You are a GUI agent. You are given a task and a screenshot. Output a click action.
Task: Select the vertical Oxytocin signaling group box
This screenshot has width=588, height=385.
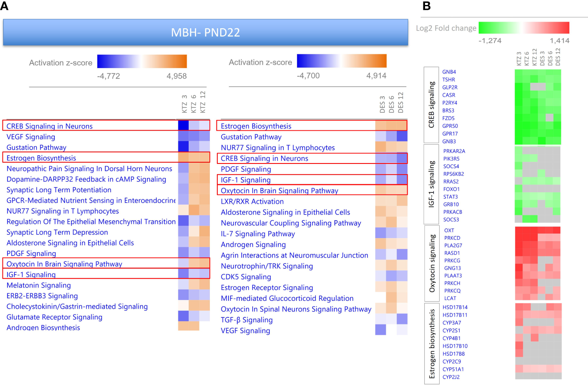point(432,263)
